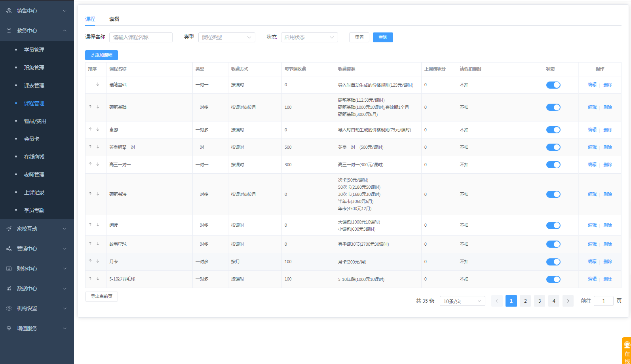Click the 财务中心 icon
Image resolution: width=631 pixels, height=364 pixels.
(9, 269)
